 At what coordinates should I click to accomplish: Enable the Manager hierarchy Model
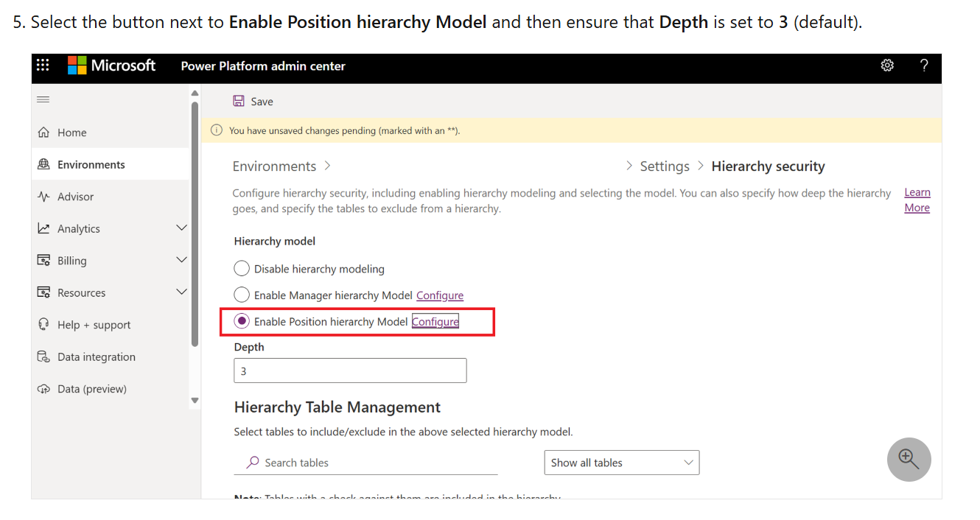pos(242,295)
